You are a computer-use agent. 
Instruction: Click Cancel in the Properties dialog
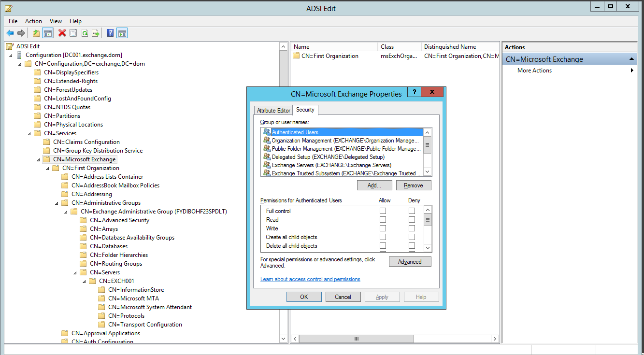click(343, 297)
